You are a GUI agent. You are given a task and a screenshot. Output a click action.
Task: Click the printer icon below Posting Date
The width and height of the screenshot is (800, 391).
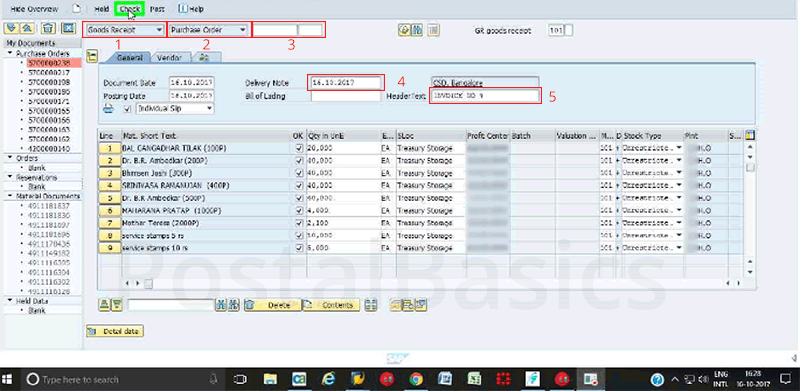(x=108, y=108)
